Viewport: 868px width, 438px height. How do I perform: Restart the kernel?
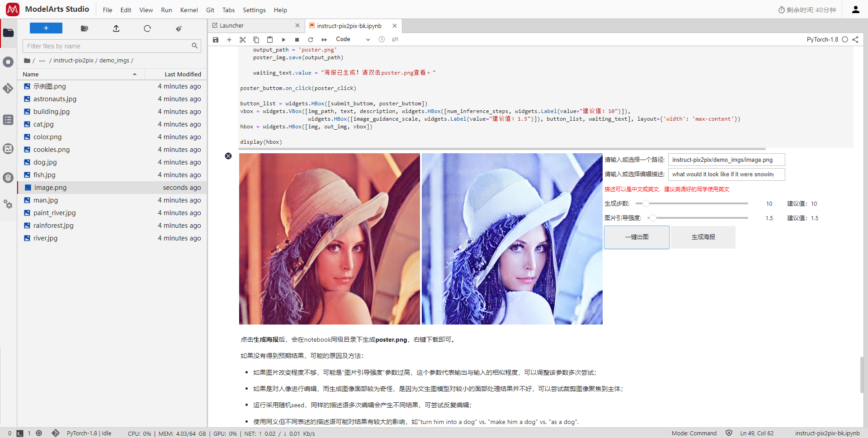coord(311,40)
